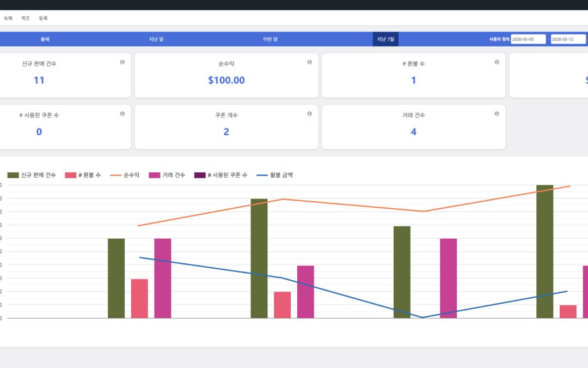Open start date field 2026-05-05
588x368 pixels.
coord(528,39)
